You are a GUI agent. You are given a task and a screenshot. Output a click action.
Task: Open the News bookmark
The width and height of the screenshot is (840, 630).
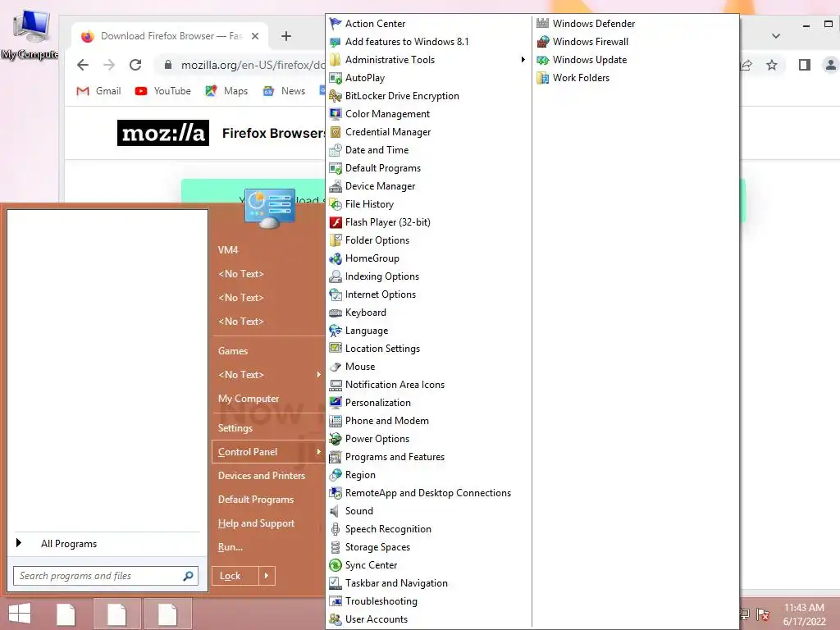click(284, 91)
